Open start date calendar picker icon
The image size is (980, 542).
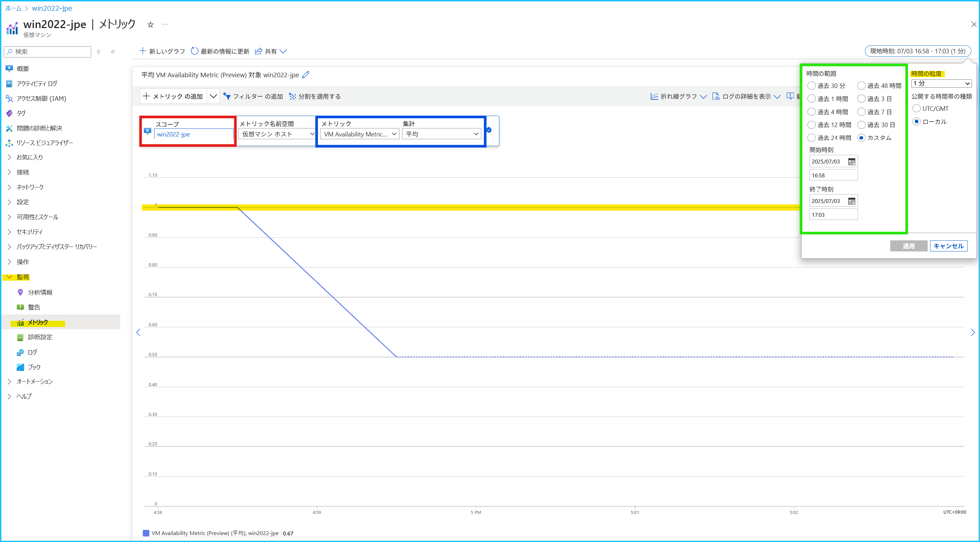pos(851,162)
